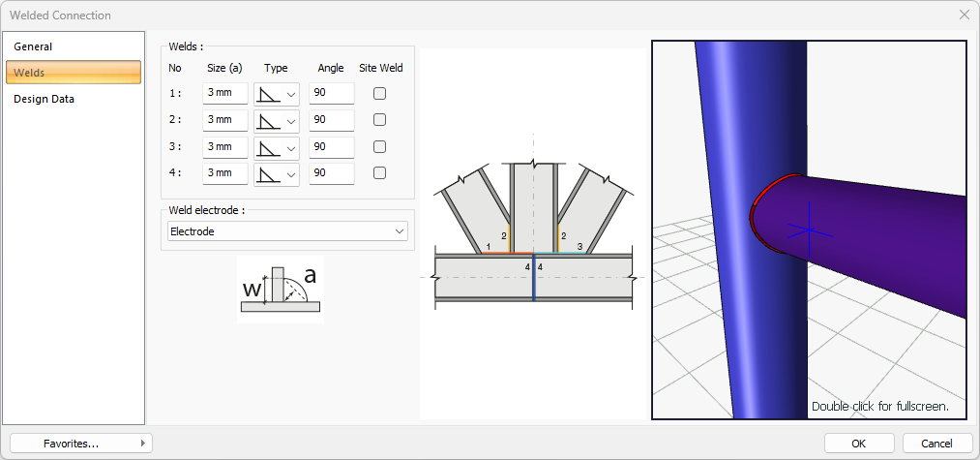Open weld 2 type dropdown

pyautogui.click(x=277, y=120)
